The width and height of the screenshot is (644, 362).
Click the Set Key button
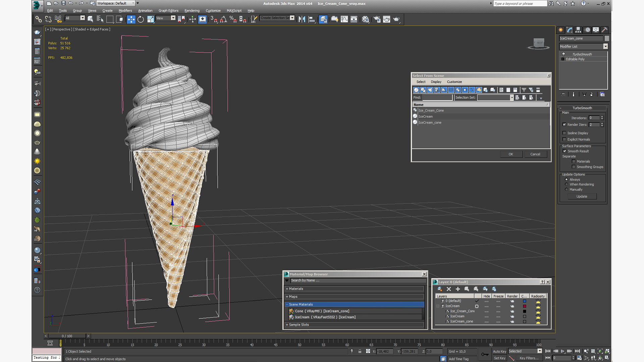pyautogui.click(x=499, y=358)
